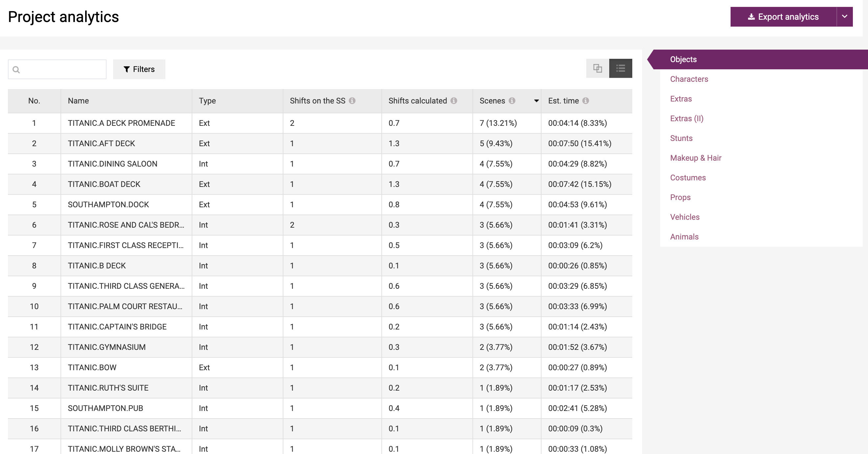Click est. time 00:07:50 (15.41%)
868x454 pixels.
(x=580, y=144)
